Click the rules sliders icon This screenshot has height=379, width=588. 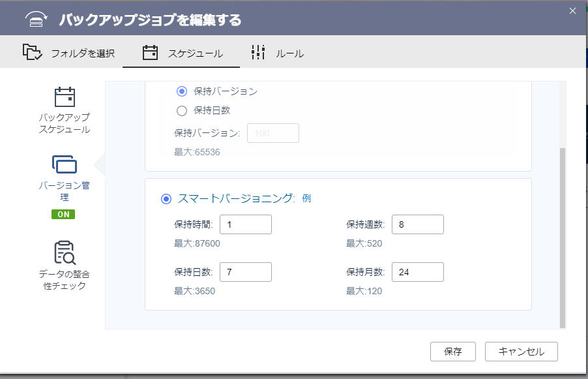point(258,53)
